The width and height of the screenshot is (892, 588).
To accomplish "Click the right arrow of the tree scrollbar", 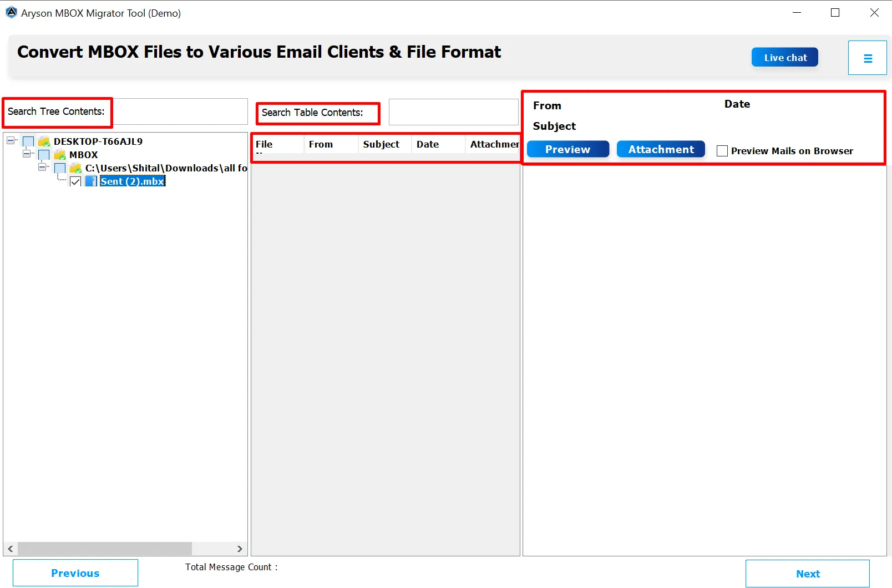I will point(240,549).
